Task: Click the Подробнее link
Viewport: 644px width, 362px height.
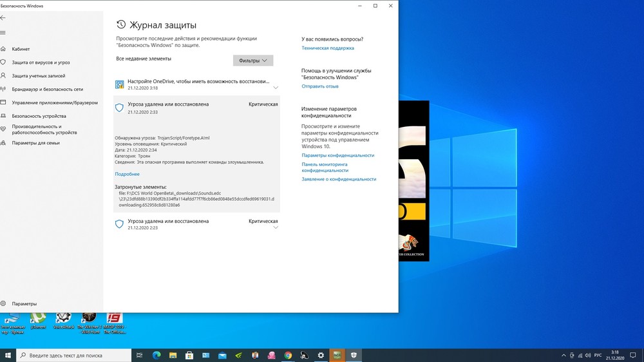Action: tap(127, 174)
